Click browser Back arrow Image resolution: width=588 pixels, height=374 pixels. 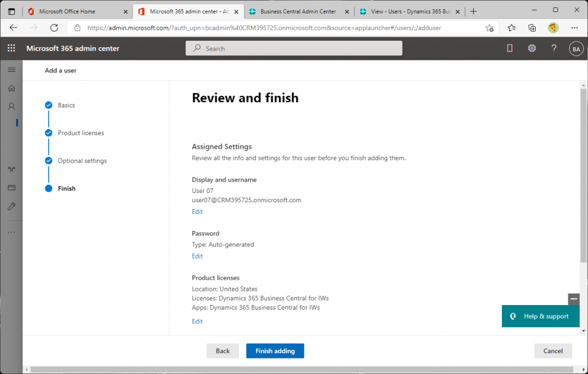[x=14, y=28]
